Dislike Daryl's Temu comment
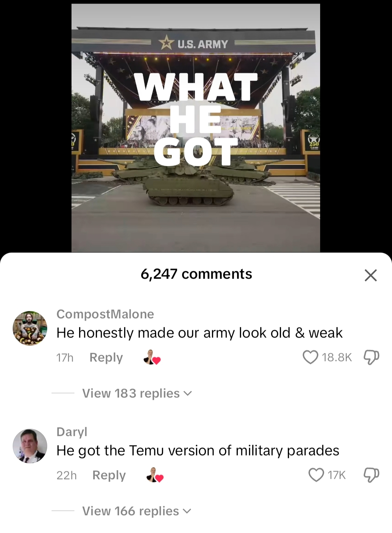392x533 pixels. [371, 475]
